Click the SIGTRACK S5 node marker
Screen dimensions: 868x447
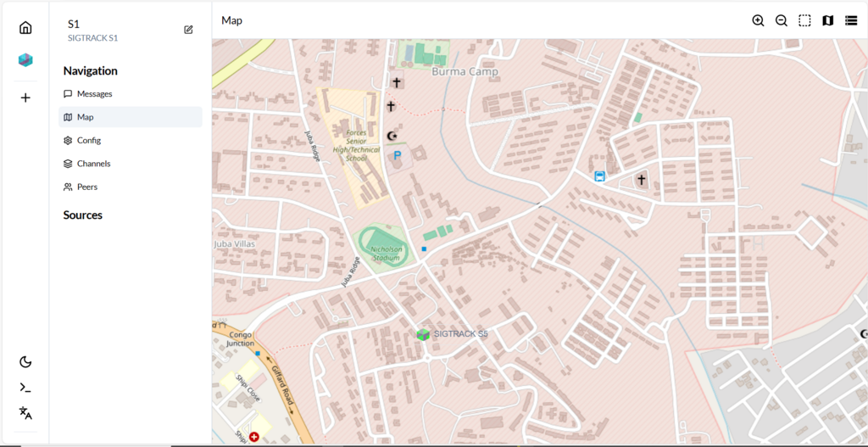click(x=423, y=334)
